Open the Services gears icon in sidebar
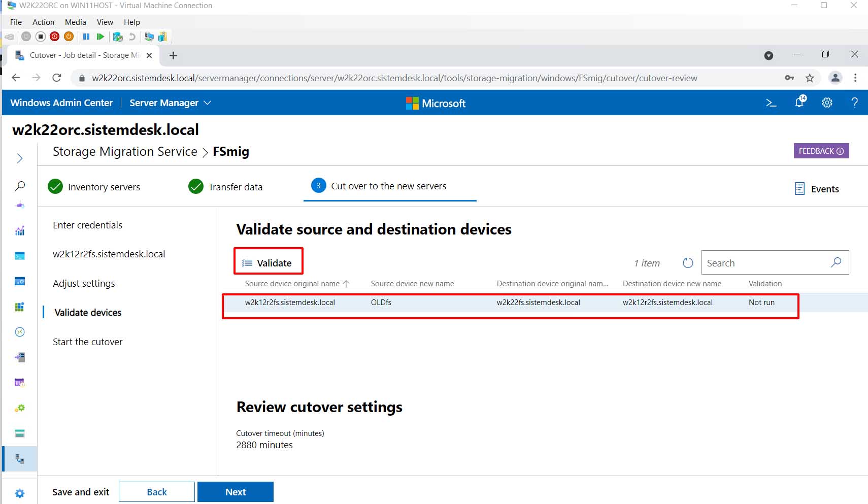868x504 pixels. pyautogui.click(x=20, y=408)
